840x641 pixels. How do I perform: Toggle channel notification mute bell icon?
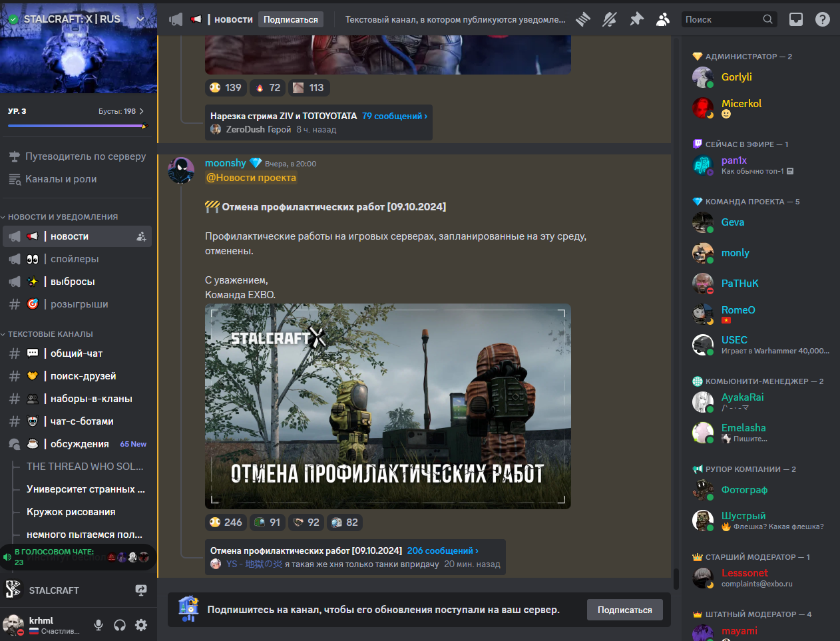tap(610, 19)
